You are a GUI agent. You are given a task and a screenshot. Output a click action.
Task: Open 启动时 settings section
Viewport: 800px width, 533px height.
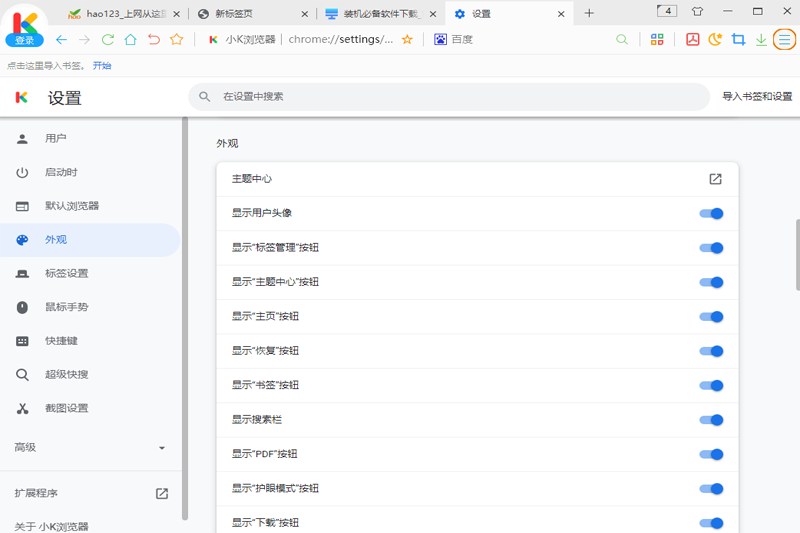click(x=90, y=172)
